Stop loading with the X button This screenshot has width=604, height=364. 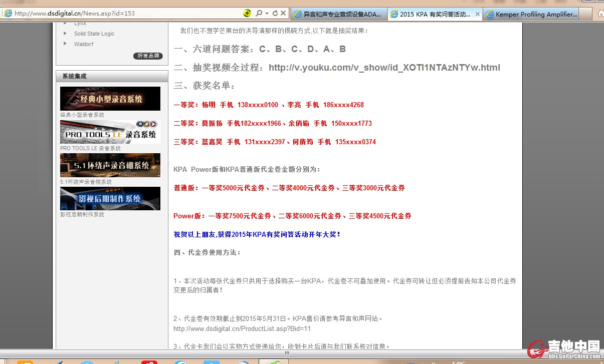[283, 14]
